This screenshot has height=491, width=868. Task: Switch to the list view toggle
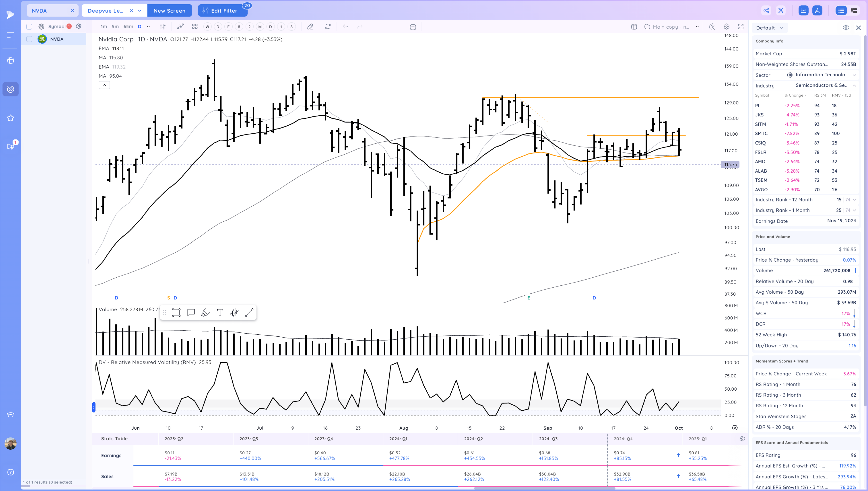point(841,10)
